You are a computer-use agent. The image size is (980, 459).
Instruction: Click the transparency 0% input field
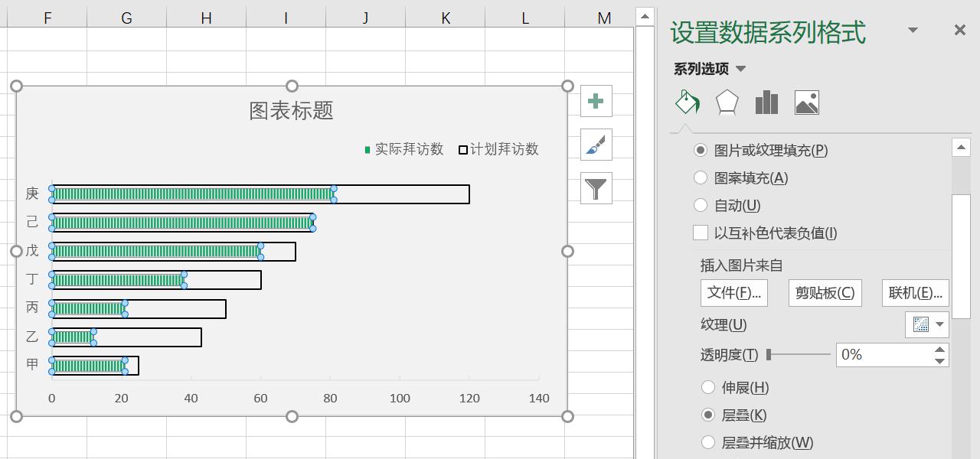pos(884,354)
